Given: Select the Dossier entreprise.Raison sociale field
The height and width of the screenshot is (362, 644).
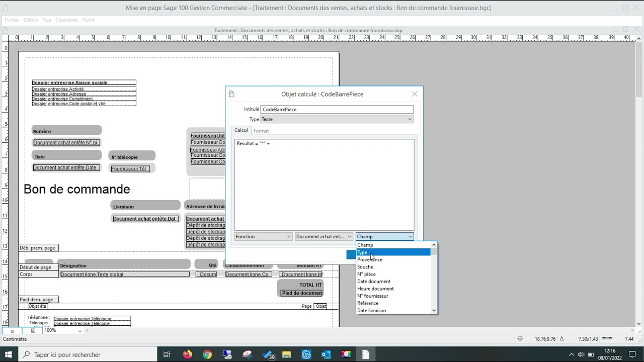Looking at the screenshot, I should pyautogui.click(x=84, y=82).
